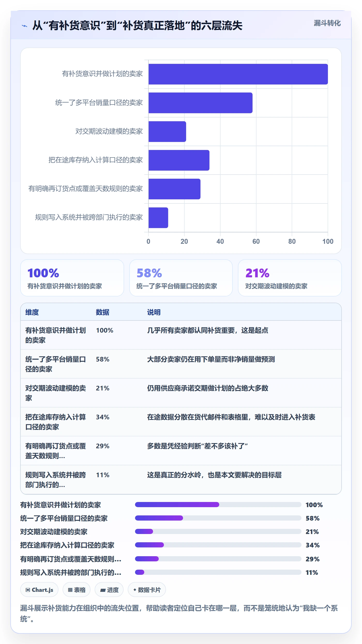
Task: Click the 维度 column header
Action: tap(32, 312)
